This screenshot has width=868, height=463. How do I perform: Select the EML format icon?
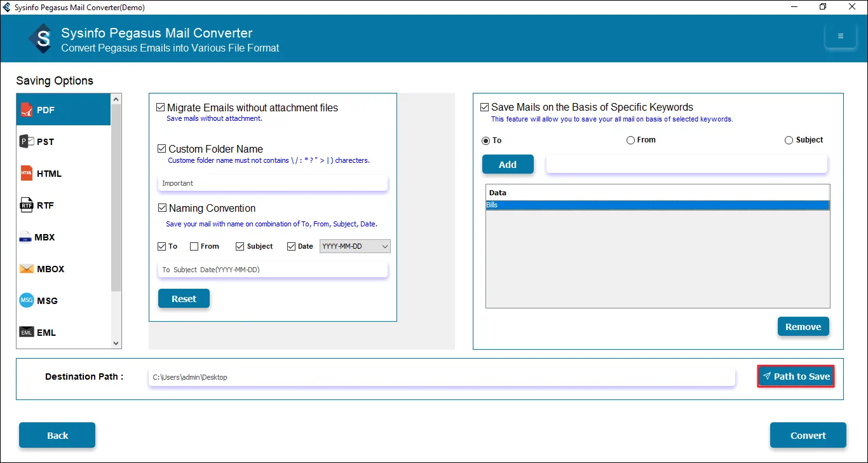[x=27, y=333]
